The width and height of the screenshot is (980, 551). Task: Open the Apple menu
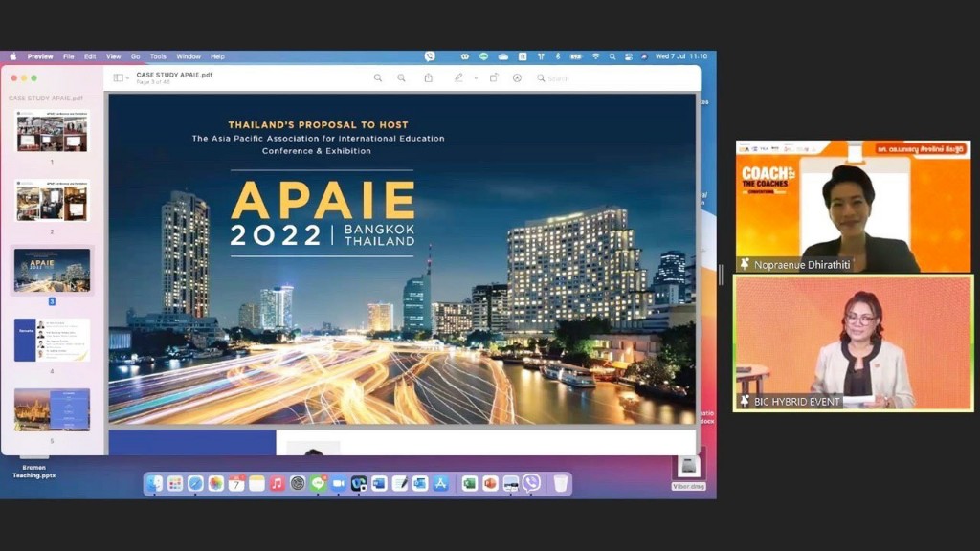(13, 56)
